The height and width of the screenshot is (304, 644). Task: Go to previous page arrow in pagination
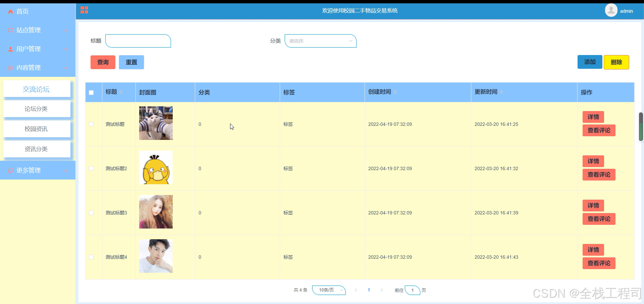(356, 290)
